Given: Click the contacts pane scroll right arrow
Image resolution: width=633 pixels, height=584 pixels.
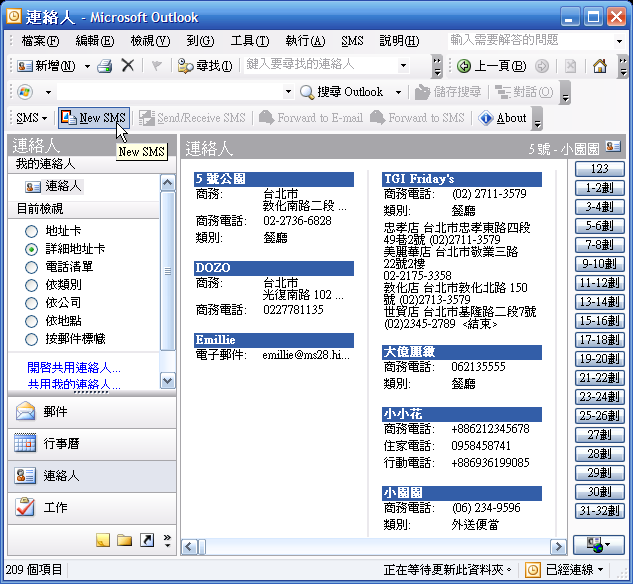Looking at the screenshot, I should pyautogui.click(x=558, y=547).
